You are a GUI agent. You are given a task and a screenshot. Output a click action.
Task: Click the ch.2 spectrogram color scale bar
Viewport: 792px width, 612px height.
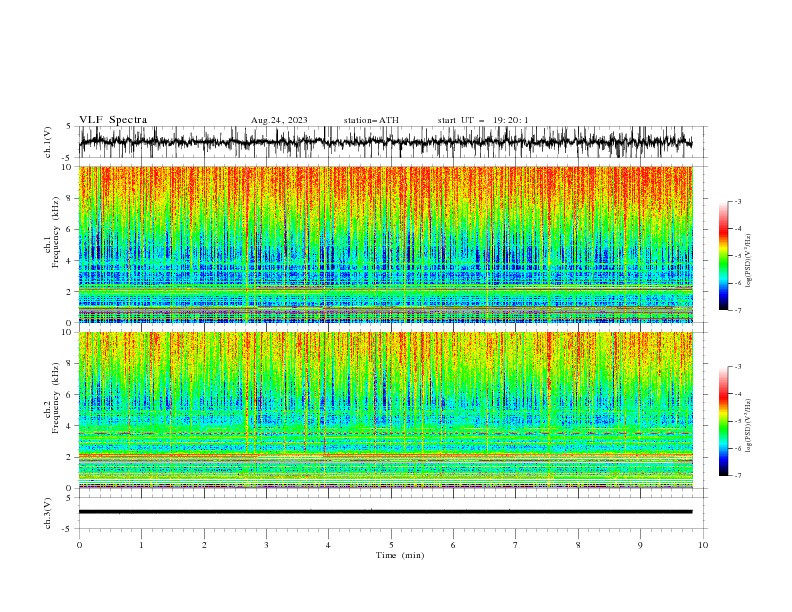click(x=724, y=421)
